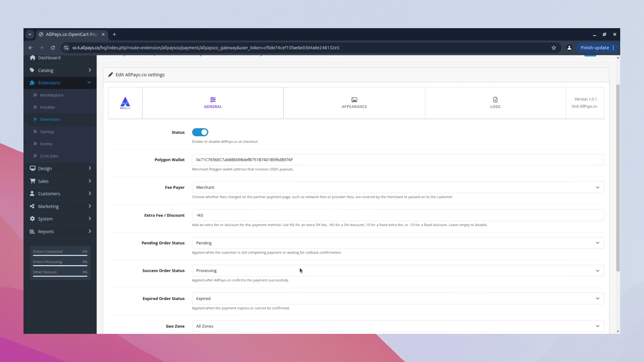Open Extensions submenu item
644x362 pixels.
coord(50,119)
